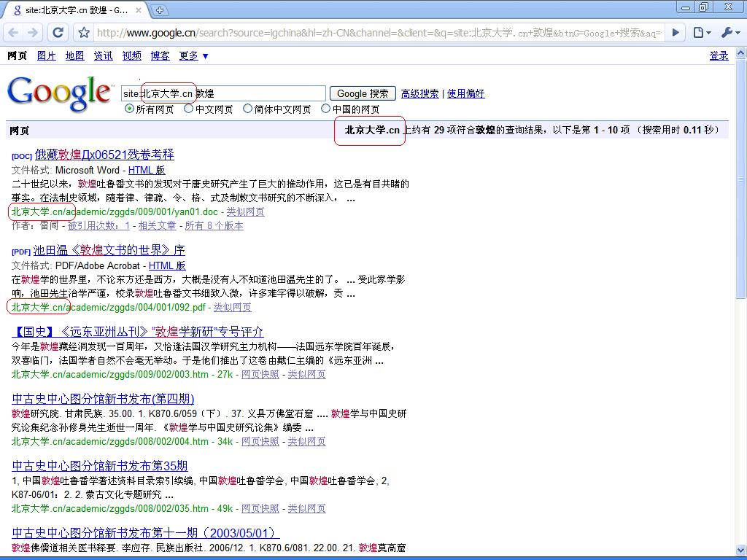Select the 中文网页 radio button
Viewport: 747px width, 560px height.
(x=188, y=109)
